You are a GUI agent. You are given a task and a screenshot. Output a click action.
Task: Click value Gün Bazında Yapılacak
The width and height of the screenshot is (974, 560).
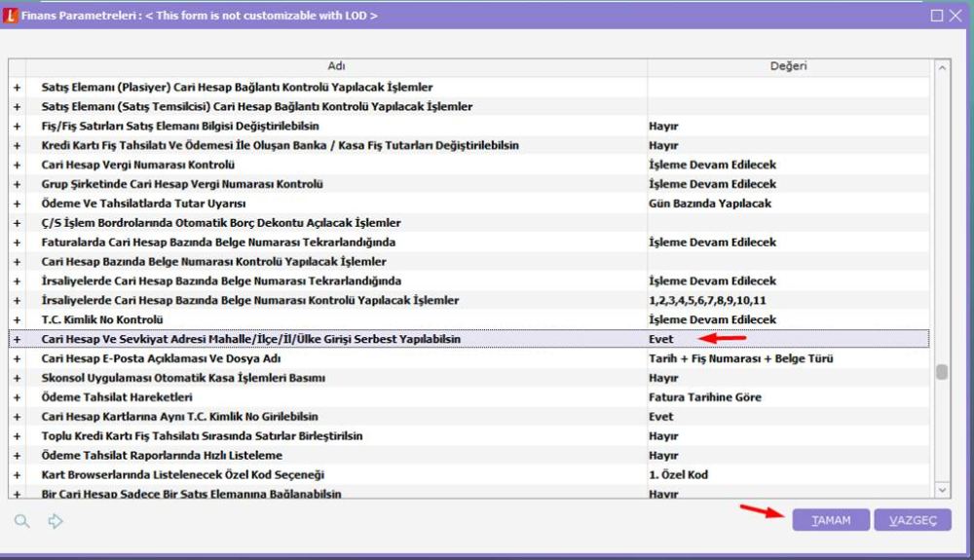[x=710, y=204]
